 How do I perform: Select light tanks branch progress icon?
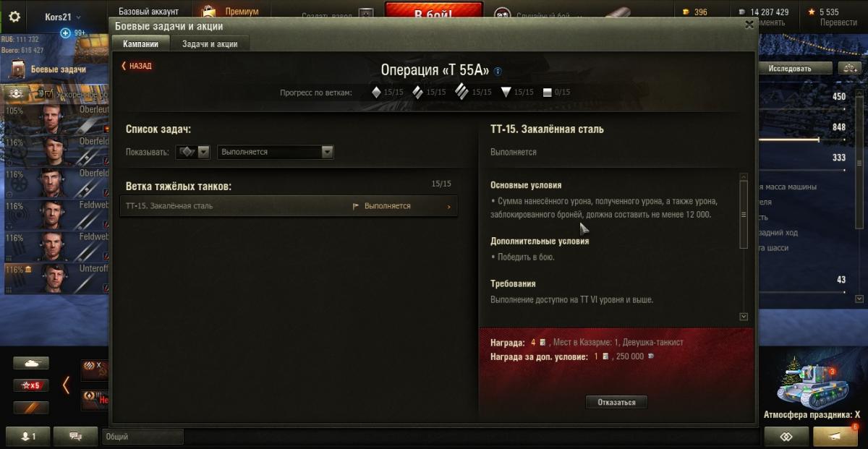(376, 92)
